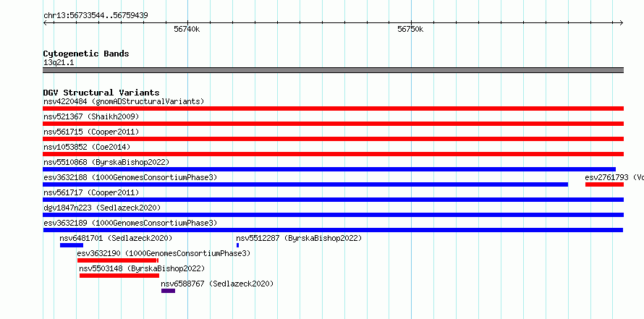Click the nsv4220484 gnomADStructuralVariants label
The image size is (644, 319).
click(124, 101)
